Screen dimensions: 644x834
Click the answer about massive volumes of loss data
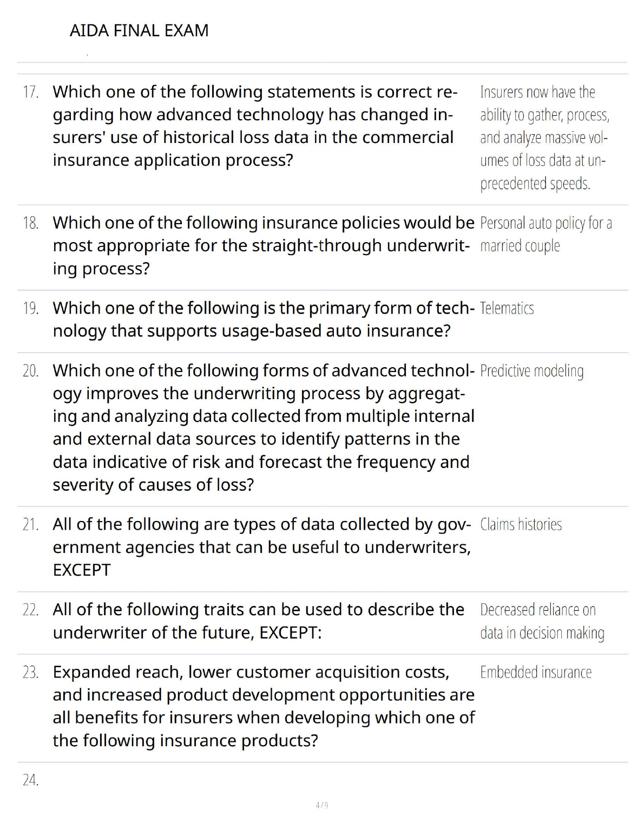click(544, 138)
